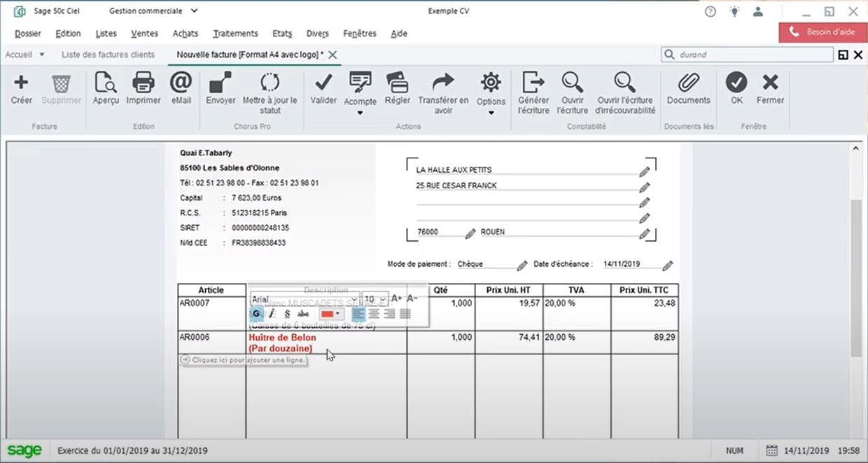This screenshot has height=463, width=868.
Task: Open the Dossier menu
Action: pos(28,34)
